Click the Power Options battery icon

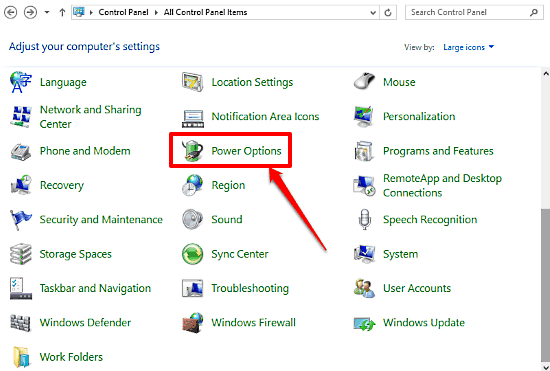tap(193, 151)
